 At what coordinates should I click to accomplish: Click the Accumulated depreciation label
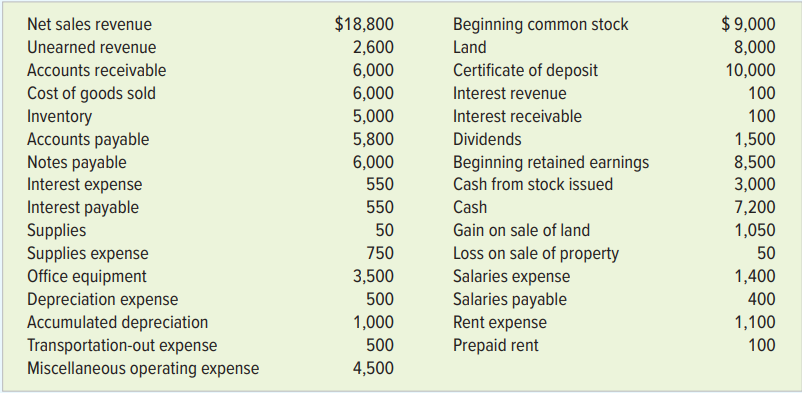118,323
